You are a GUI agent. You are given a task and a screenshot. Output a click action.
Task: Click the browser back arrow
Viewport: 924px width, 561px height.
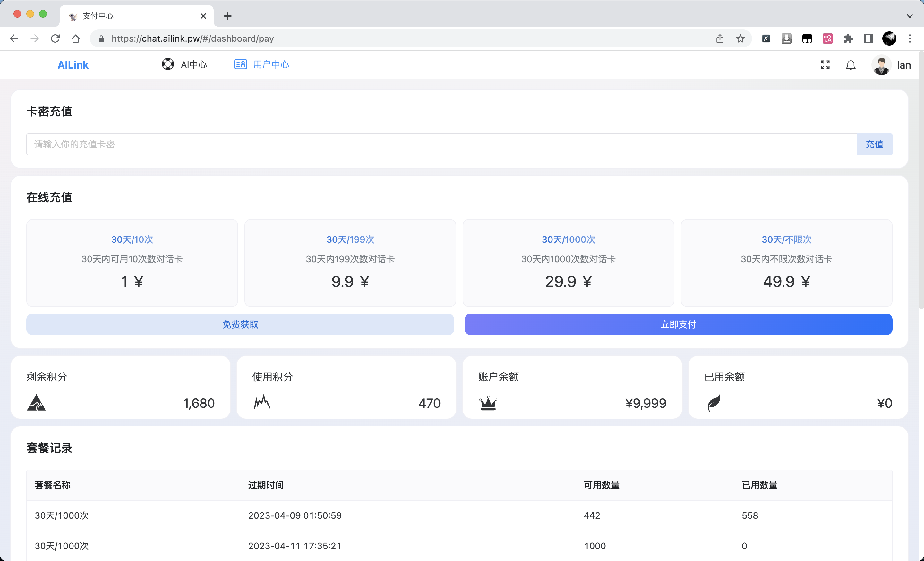coord(14,38)
